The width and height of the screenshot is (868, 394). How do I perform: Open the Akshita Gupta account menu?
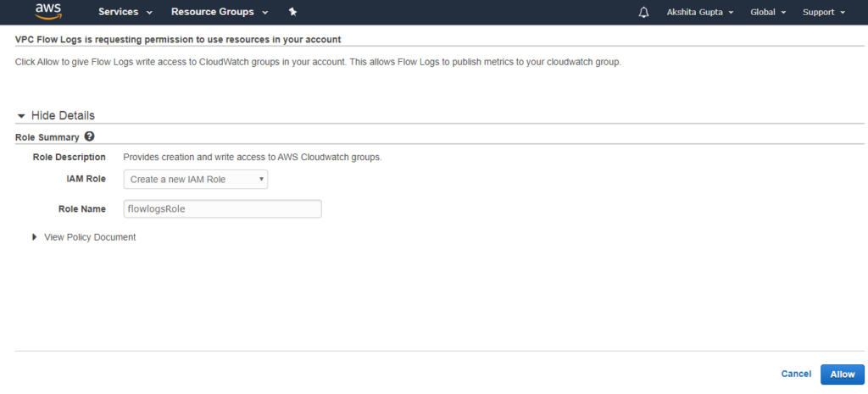[699, 12]
